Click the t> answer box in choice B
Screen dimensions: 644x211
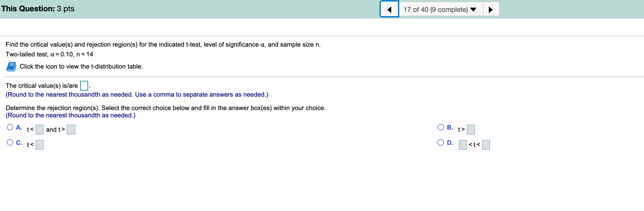point(471,129)
